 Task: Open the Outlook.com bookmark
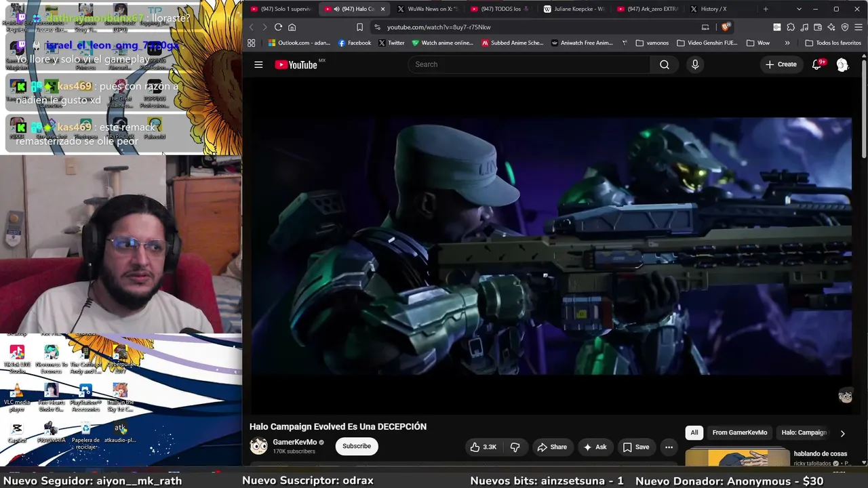point(299,43)
